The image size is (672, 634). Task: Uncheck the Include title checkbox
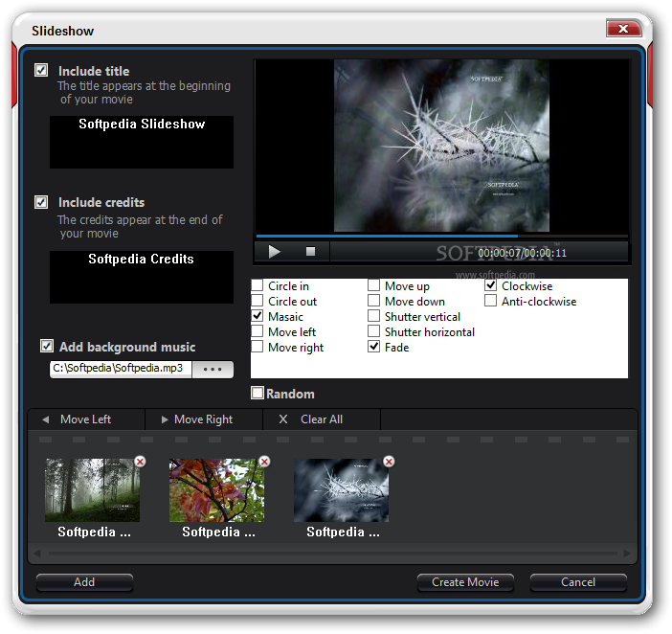pos(41,70)
